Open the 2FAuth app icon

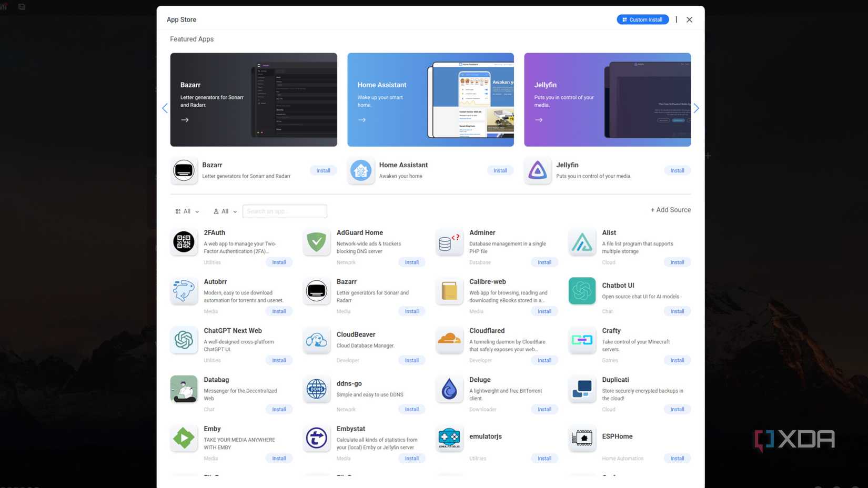(184, 242)
